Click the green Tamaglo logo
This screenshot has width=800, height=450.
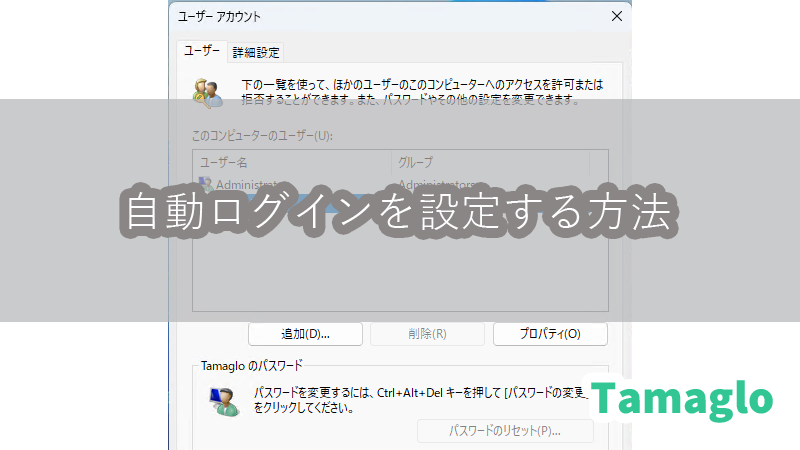(x=681, y=398)
